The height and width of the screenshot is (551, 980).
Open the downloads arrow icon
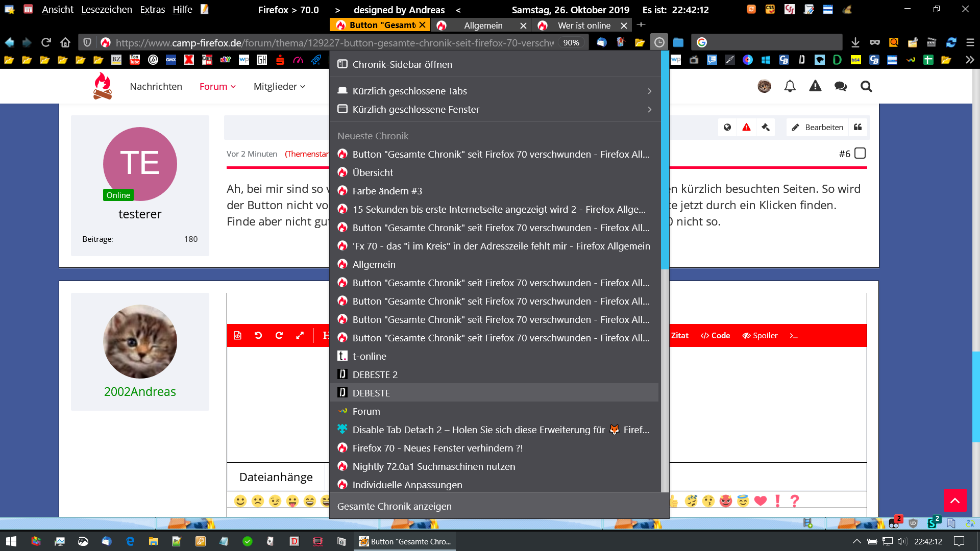coord(855,43)
